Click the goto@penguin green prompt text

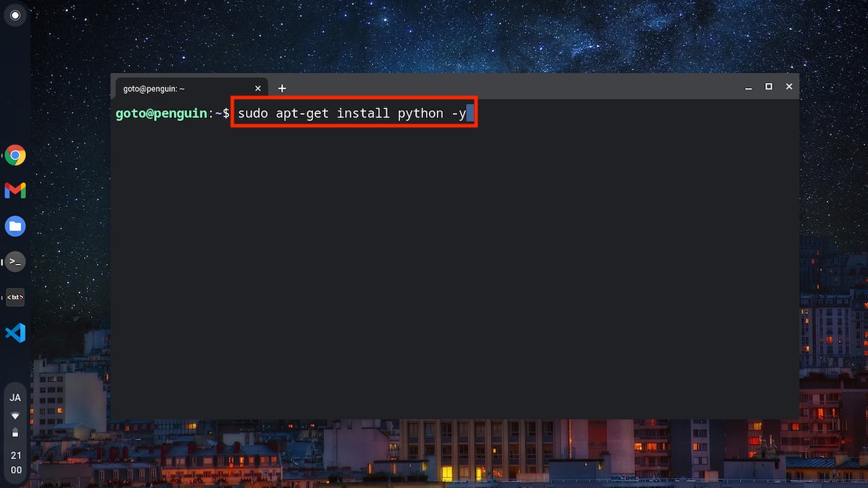(x=161, y=114)
